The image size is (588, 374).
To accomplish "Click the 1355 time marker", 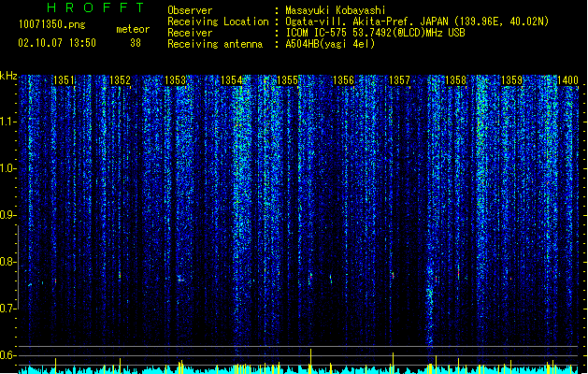I will pos(287,80).
